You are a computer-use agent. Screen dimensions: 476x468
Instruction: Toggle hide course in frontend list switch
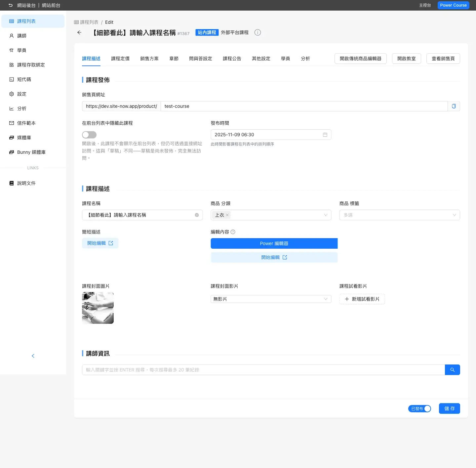pyautogui.click(x=89, y=135)
